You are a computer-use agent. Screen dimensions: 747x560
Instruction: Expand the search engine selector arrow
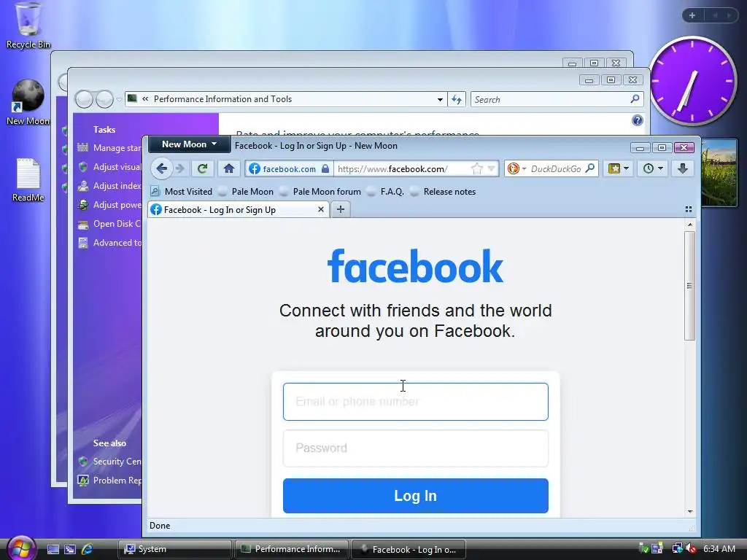(524, 168)
